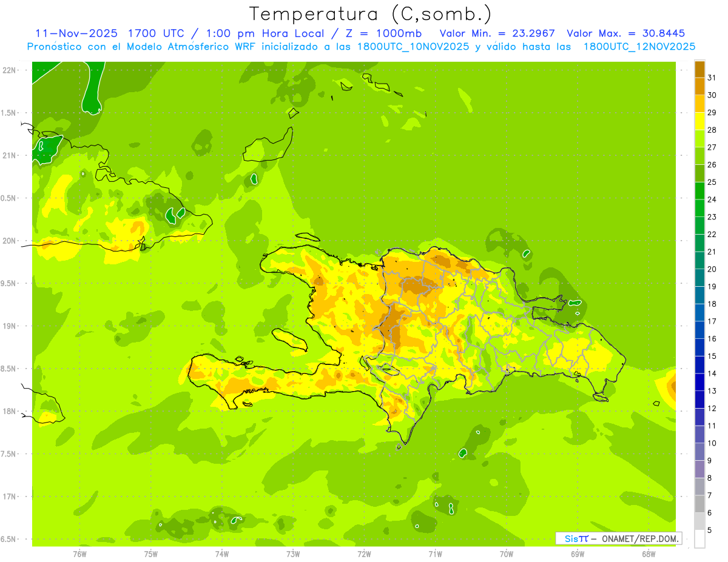This screenshot has height=562, width=728.
Task: Click '1:00 pm Hora Local' text
Action: pos(266,33)
